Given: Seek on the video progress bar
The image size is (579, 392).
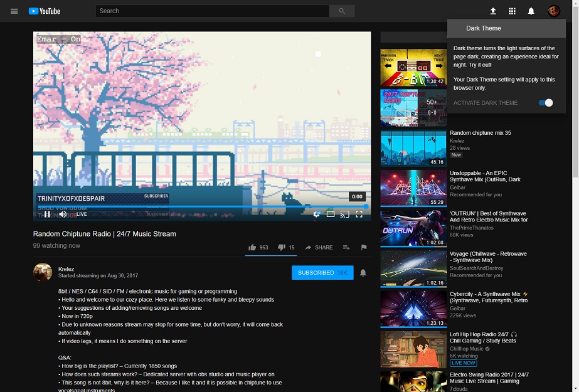Looking at the screenshot, I should click(202, 206).
